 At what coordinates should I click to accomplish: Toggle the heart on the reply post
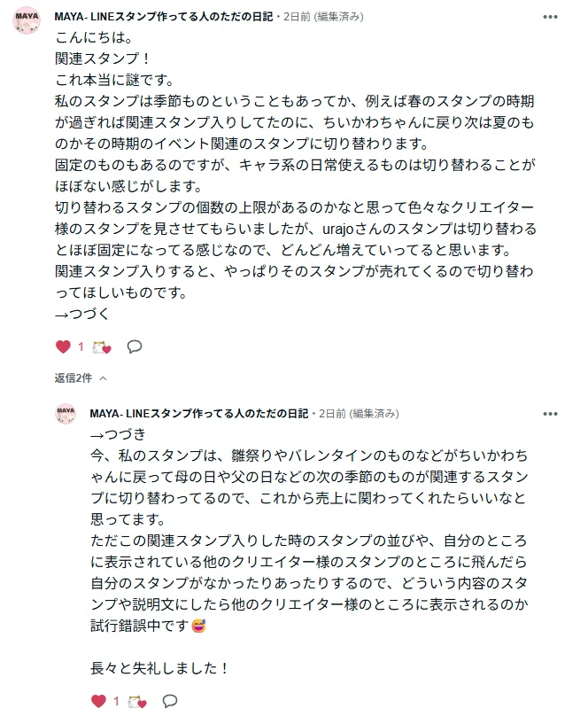point(98,701)
